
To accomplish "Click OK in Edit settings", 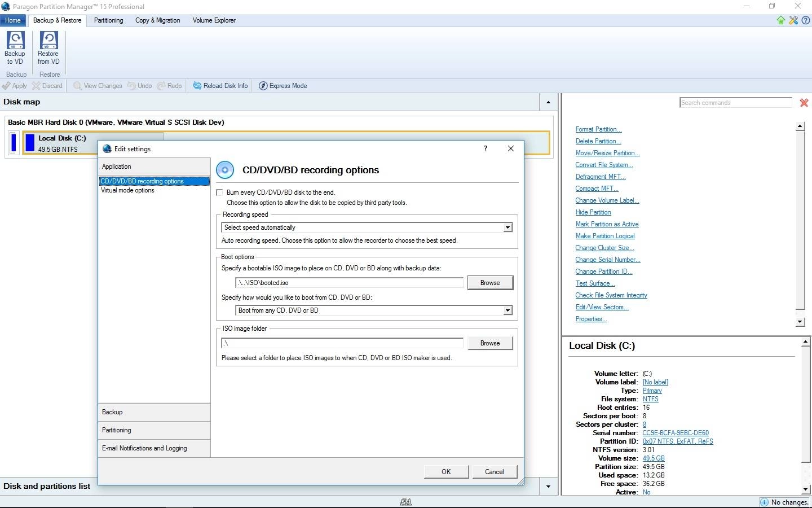I will pyautogui.click(x=446, y=472).
